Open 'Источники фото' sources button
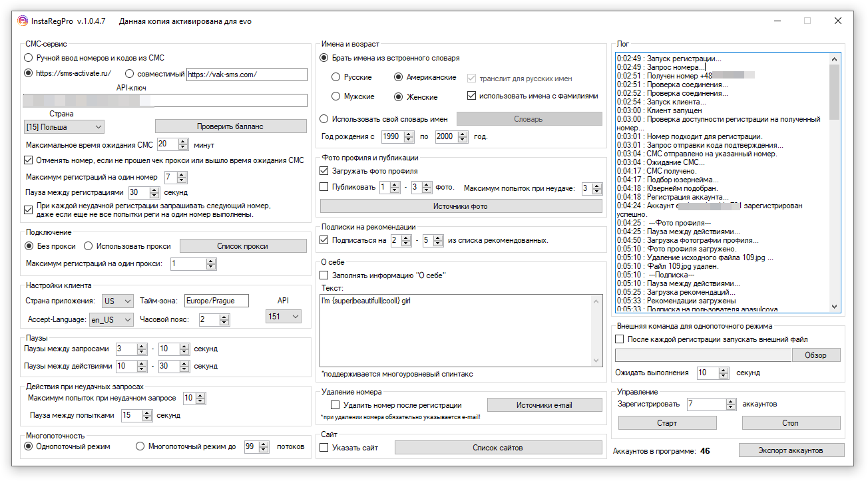This screenshot has height=481, width=868. (x=461, y=206)
